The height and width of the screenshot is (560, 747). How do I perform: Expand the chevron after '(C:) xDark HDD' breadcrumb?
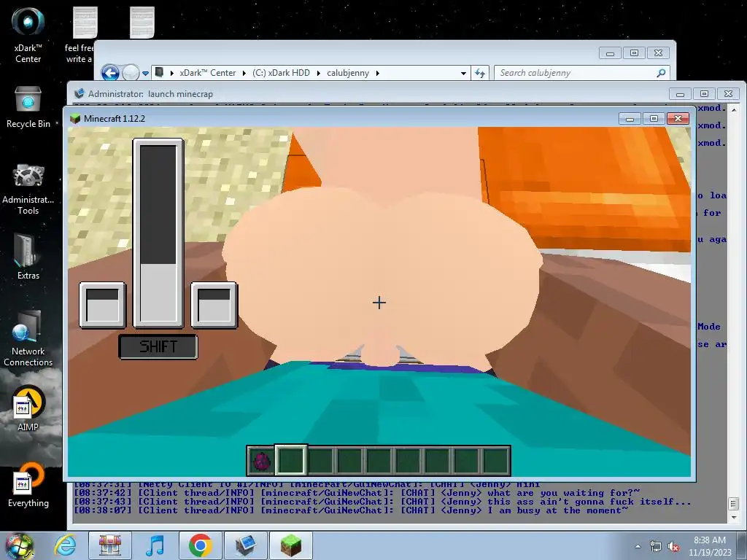318,73
